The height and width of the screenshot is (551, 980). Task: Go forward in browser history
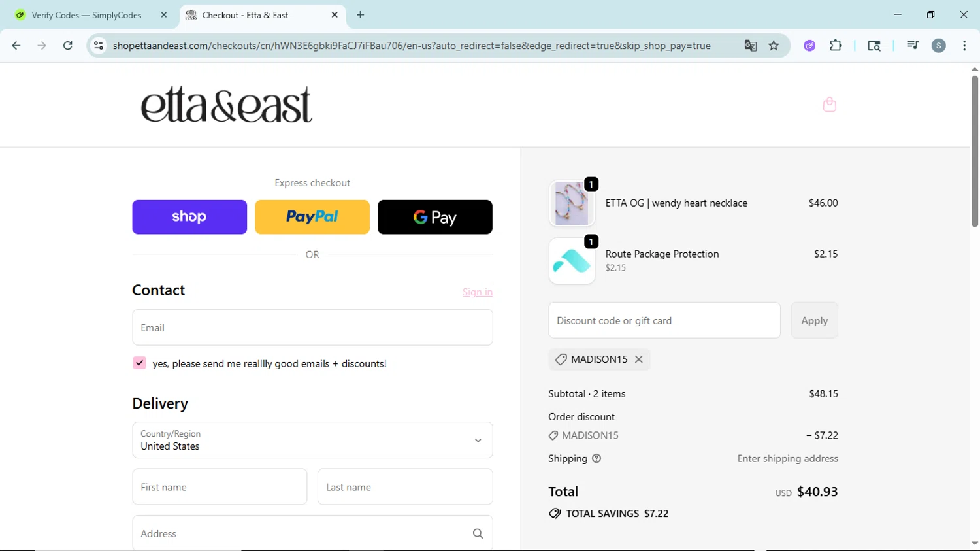pos(42,46)
